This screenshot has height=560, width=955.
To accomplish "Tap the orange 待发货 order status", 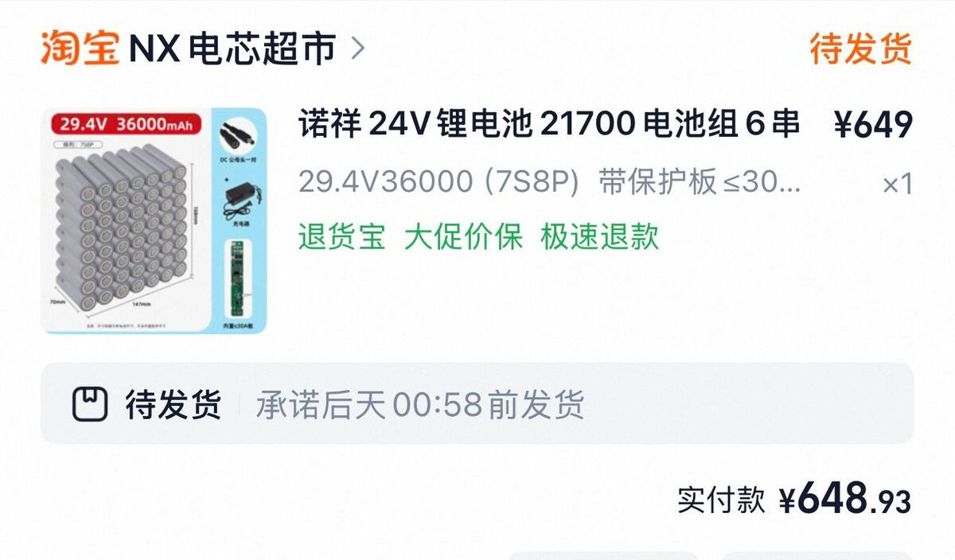I will click(x=861, y=49).
